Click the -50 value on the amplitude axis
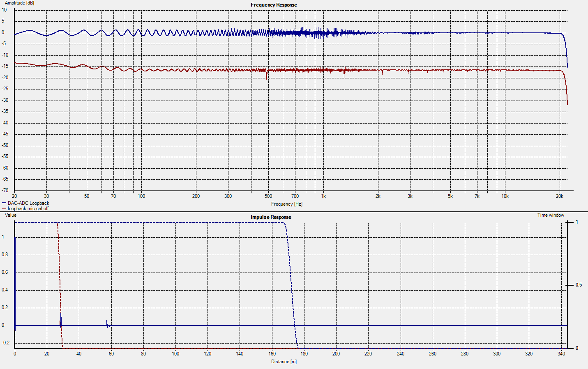The width and height of the screenshot is (588, 369). point(5,145)
